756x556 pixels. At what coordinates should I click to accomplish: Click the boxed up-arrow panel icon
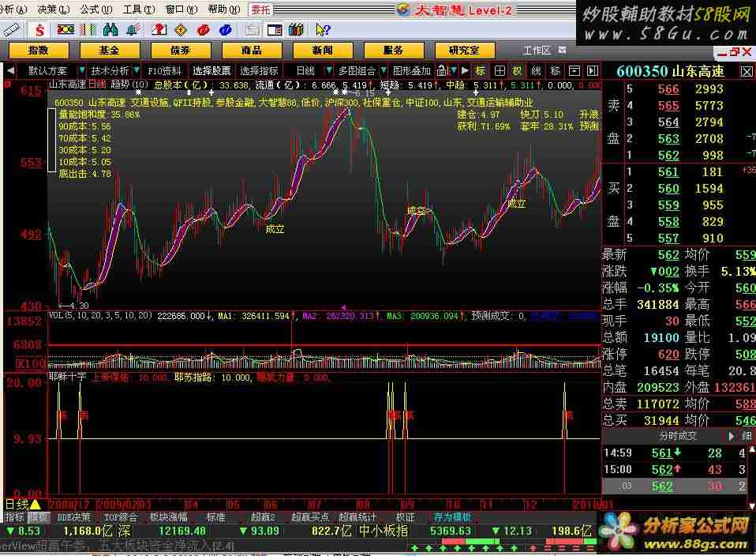coord(574,71)
